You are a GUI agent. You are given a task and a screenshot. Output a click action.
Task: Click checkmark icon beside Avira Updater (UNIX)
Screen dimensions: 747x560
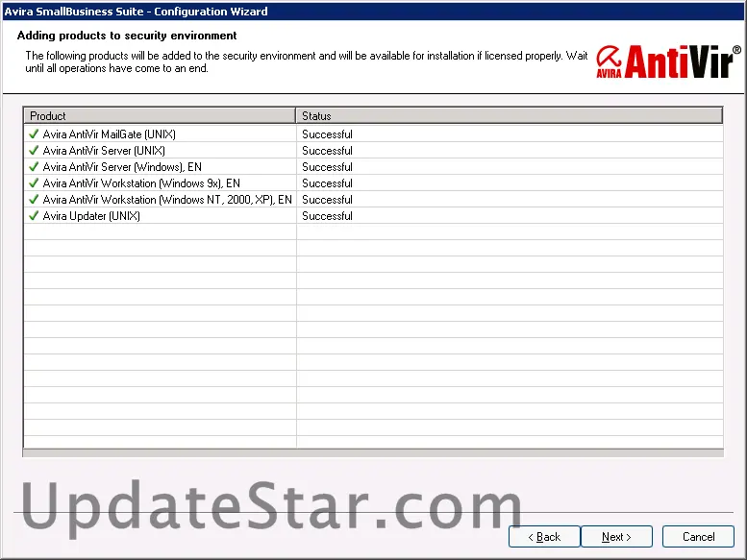tap(34, 216)
